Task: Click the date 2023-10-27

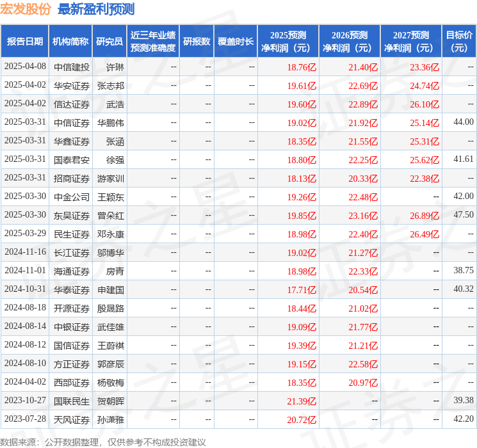Action: (25, 400)
